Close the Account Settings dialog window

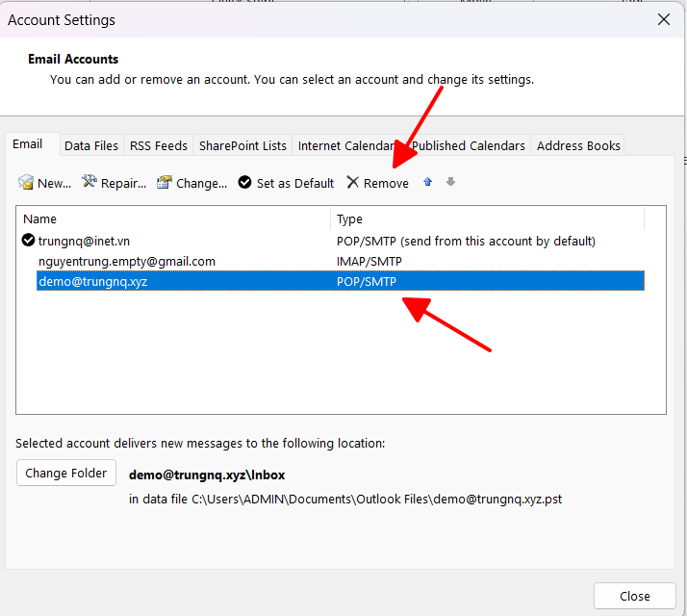point(664,19)
